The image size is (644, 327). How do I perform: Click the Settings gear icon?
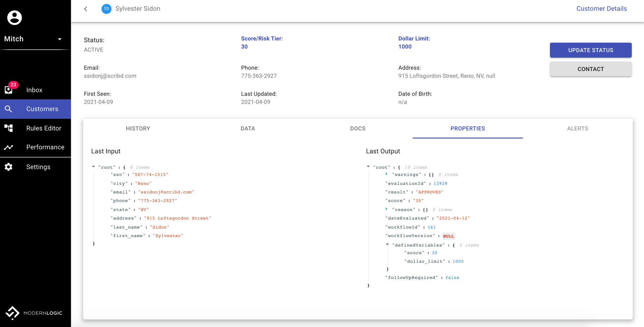9,167
